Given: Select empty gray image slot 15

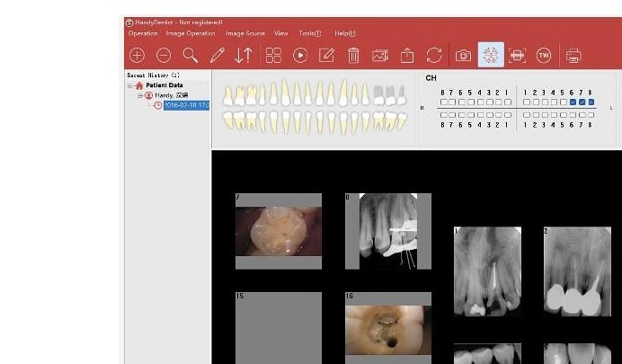Looking at the screenshot, I should tap(279, 328).
